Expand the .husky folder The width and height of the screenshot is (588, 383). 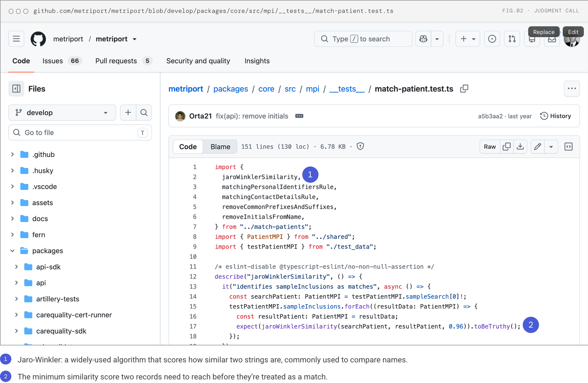point(12,170)
